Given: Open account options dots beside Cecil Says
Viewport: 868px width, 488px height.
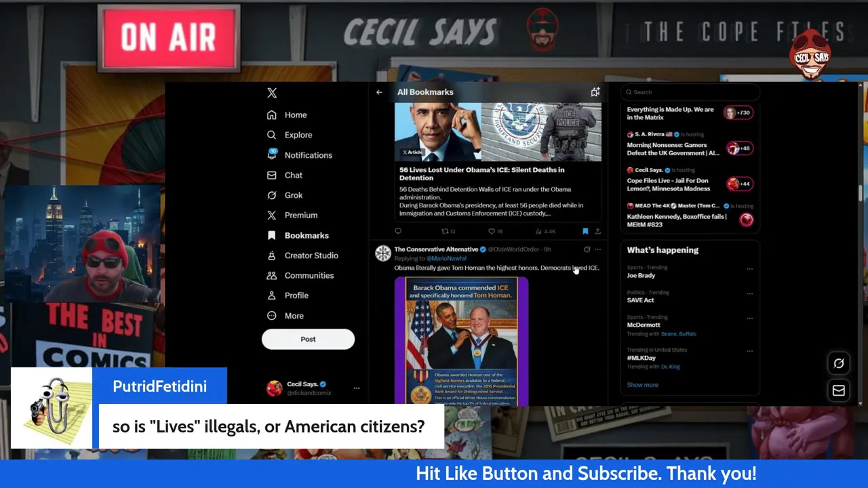Looking at the screenshot, I should pos(357,388).
